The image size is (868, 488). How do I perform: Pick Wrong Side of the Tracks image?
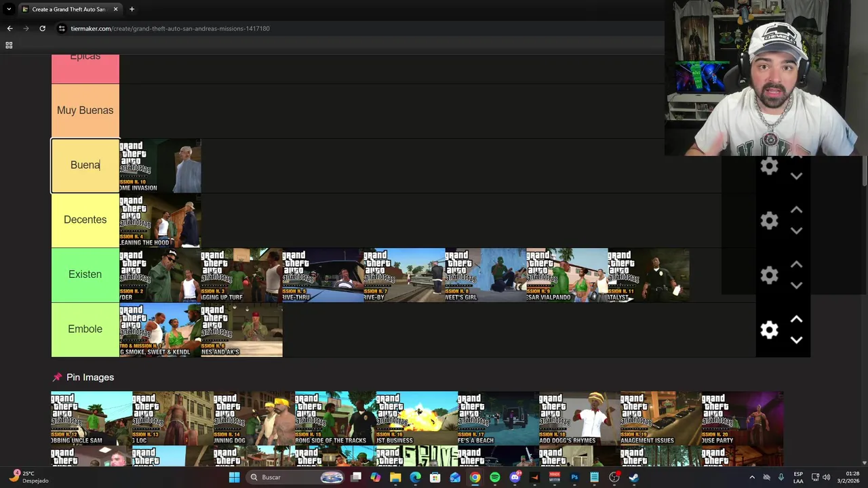pos(336,418)
